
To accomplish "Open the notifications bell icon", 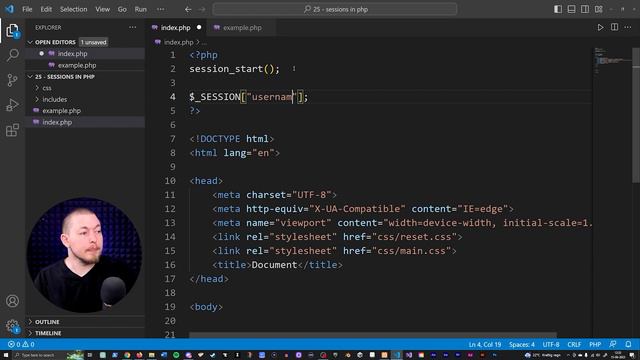I will click(629, 344).
